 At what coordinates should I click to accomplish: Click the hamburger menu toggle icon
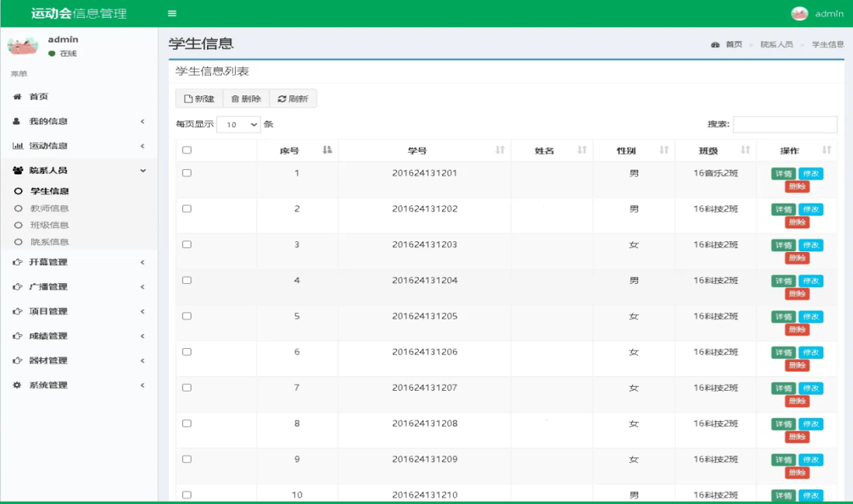pos(172,13)
